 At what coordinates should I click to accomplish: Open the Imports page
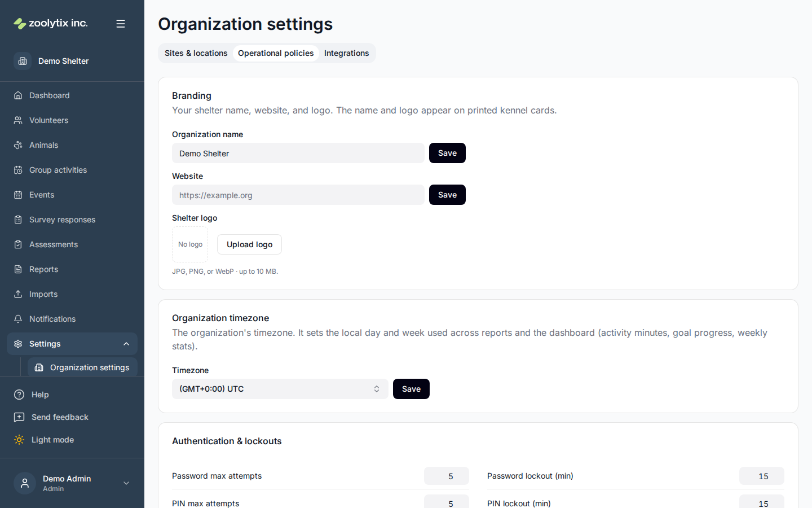coord(72,294)
